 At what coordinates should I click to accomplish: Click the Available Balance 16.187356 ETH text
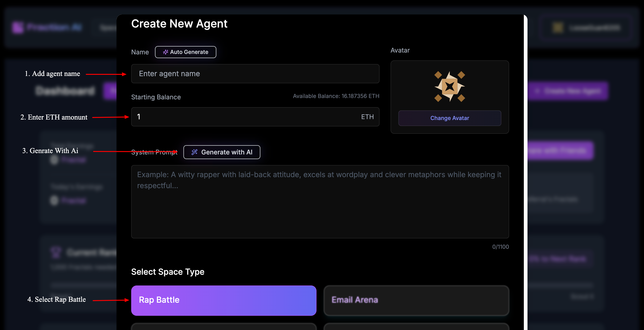(336, 96)
